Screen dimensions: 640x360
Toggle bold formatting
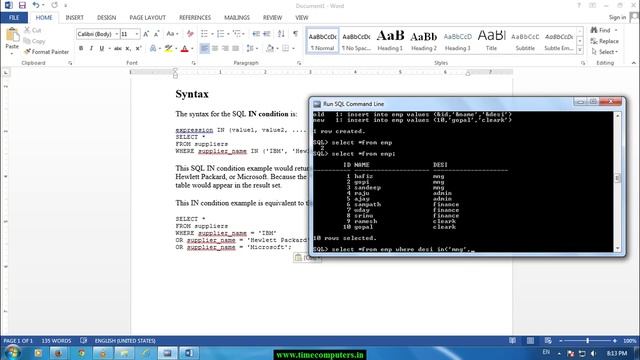[81, 48]
